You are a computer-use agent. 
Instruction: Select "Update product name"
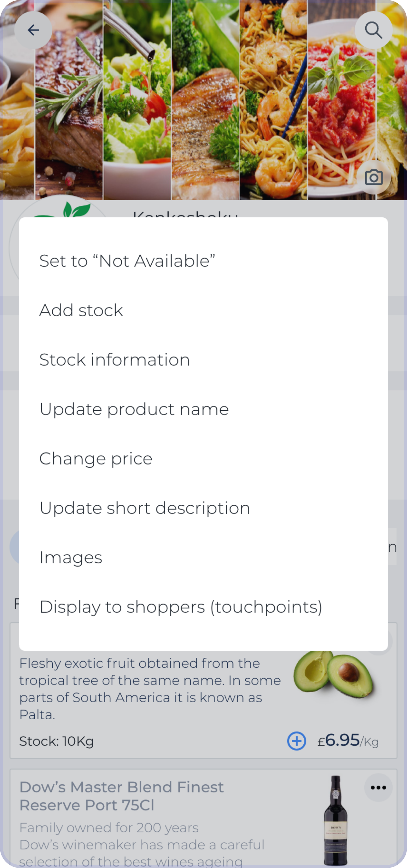click(134, 409)
